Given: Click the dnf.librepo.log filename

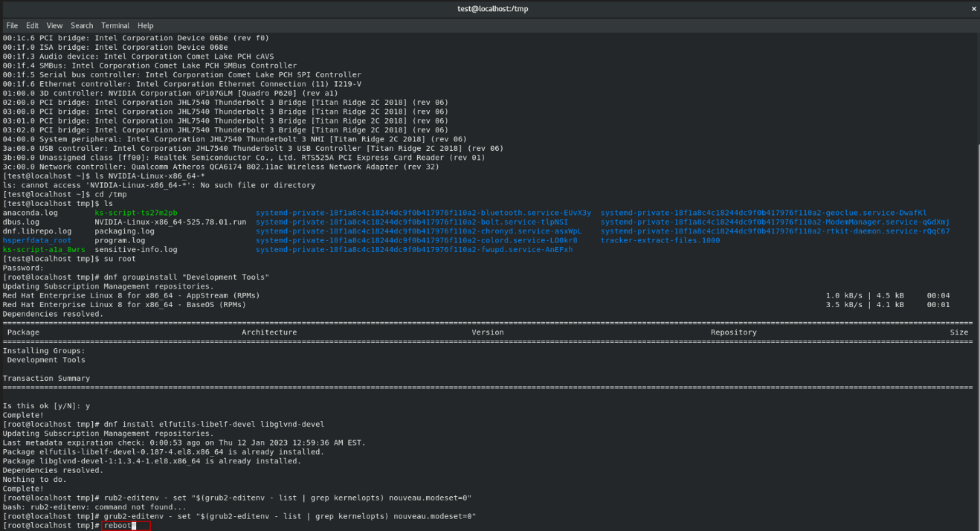Looking at the screenshot, I should pyautogui.click(x=37, y=231).
